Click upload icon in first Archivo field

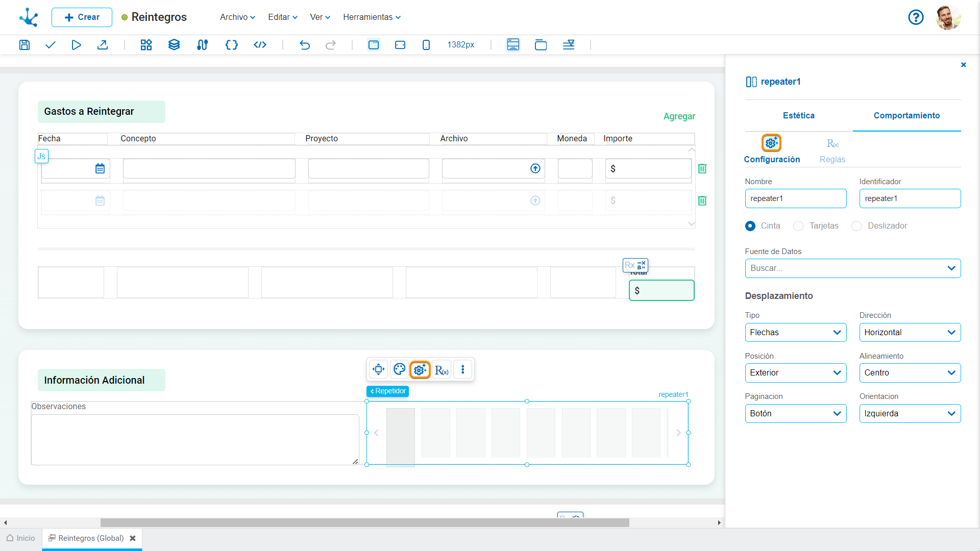[x=535, y=168]
